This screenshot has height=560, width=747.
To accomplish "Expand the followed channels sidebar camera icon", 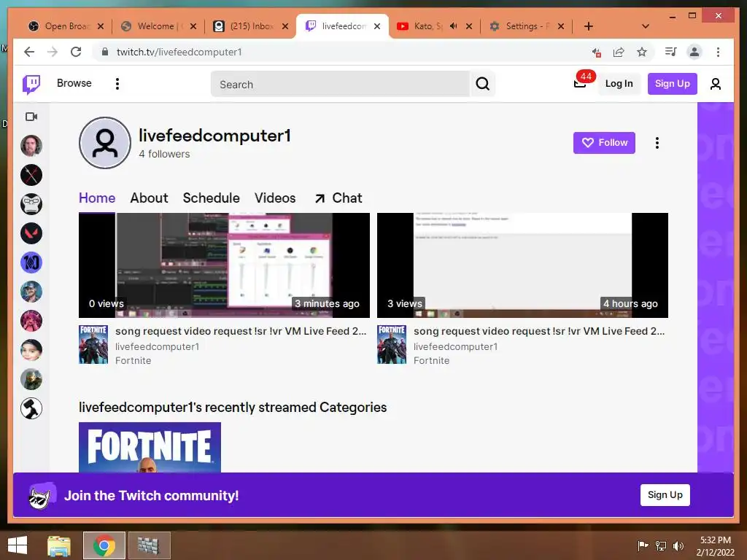I will click(31, 117).
